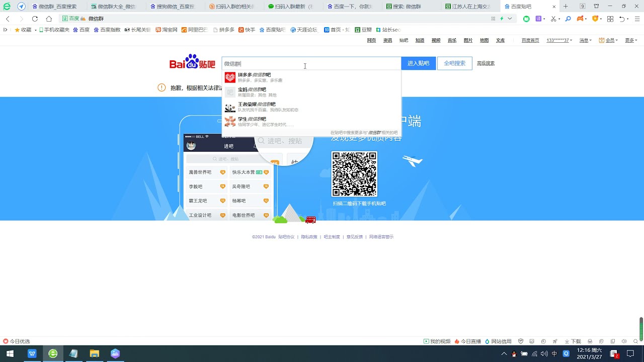Screen dimensions: 644x362
Task: Open the 天涯论坛 bookmark
Action: point(304,30)
